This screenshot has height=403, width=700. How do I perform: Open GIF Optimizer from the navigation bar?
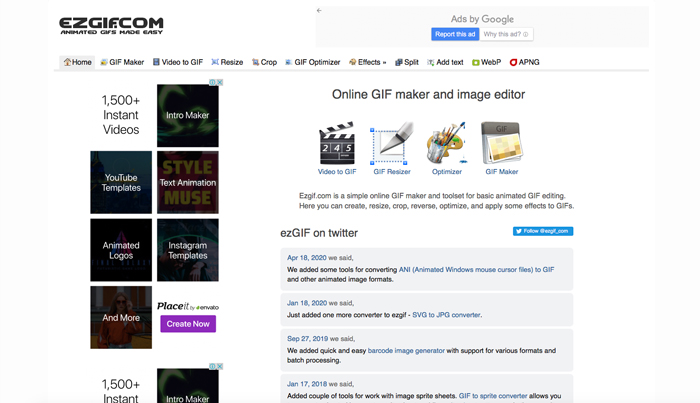312,62
